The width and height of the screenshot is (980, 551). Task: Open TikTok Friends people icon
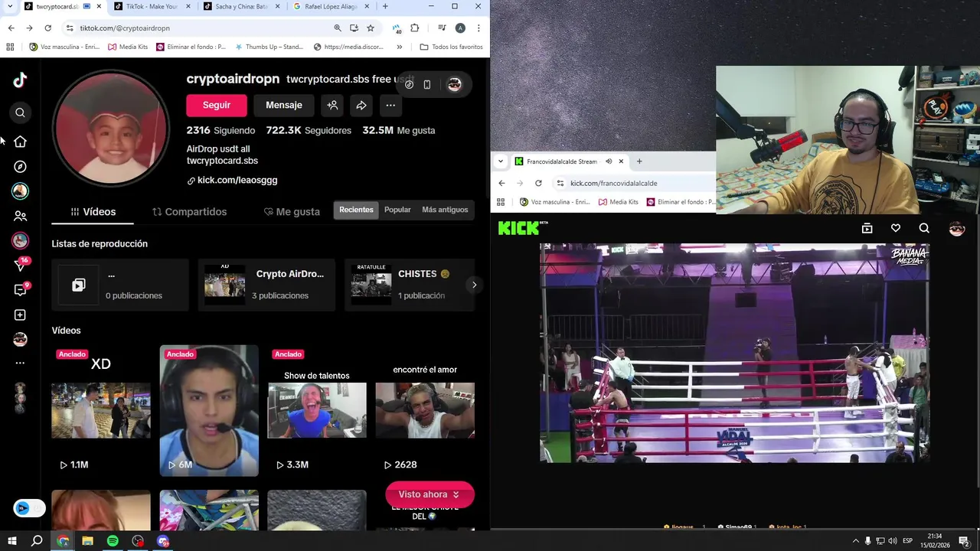point(20,216)
